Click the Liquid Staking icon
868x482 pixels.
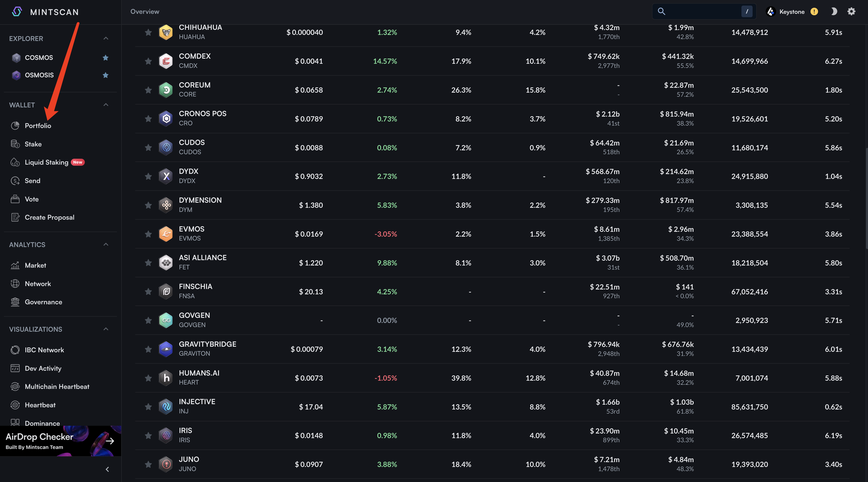(15, 162)
